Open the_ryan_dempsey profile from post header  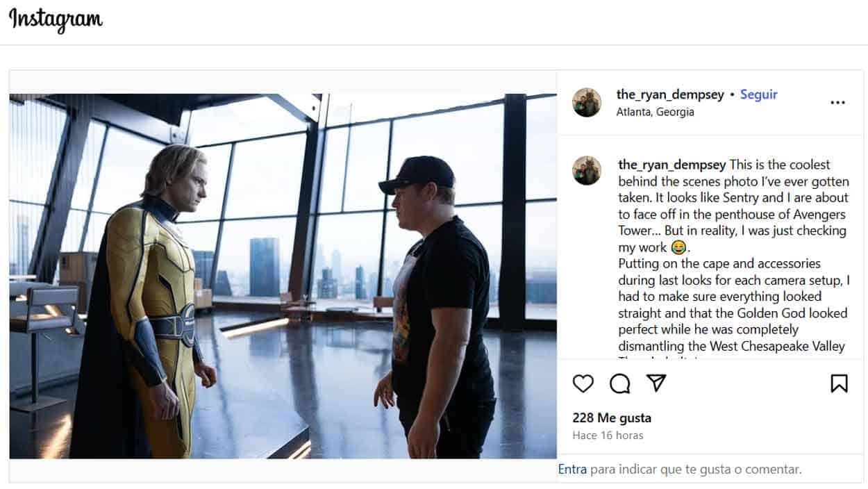click(670, 94)
